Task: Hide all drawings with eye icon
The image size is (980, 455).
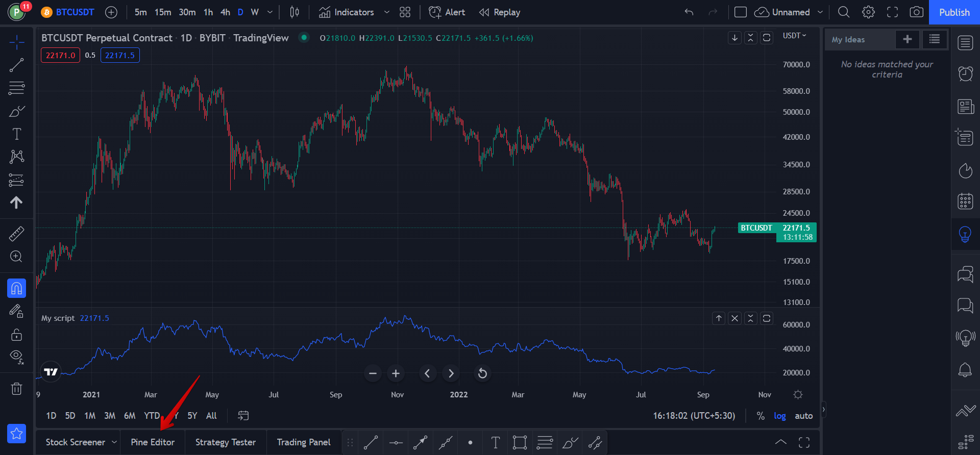Action: click(17, 357)
